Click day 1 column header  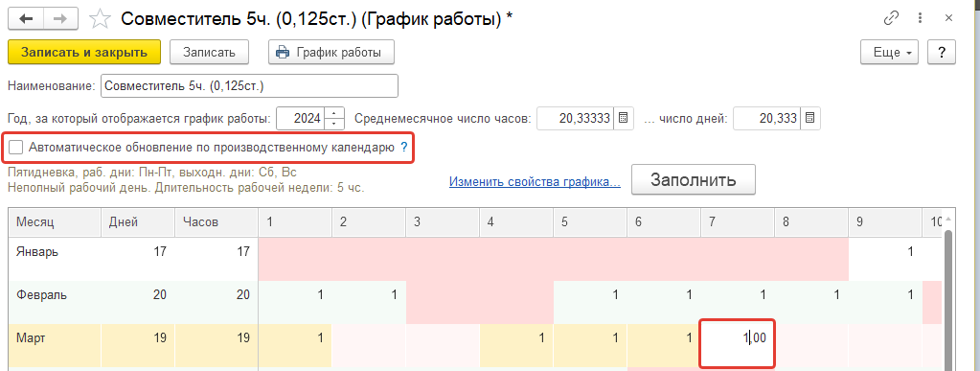point(295,222)
